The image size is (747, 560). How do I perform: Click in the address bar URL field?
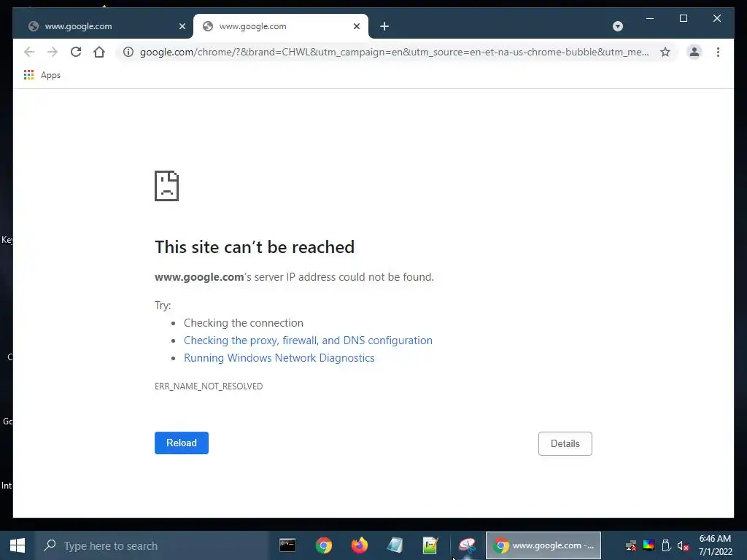(394, 52)
